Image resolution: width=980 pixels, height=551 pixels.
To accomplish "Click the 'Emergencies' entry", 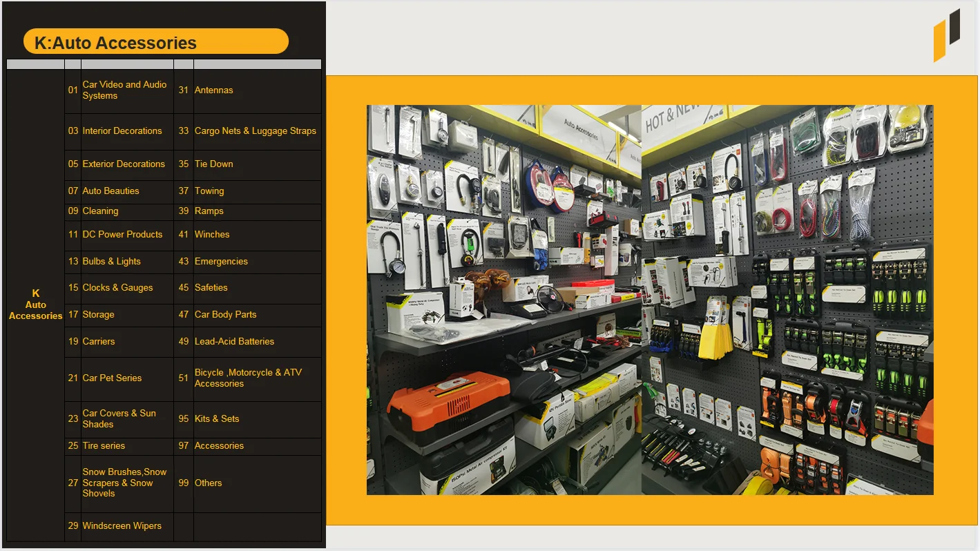I will (221, 262).
